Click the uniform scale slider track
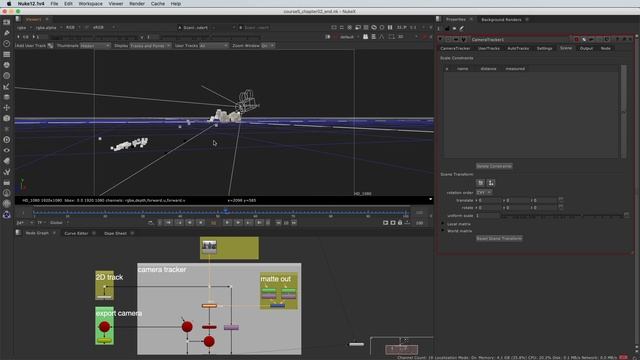 (x=562, y=216)
